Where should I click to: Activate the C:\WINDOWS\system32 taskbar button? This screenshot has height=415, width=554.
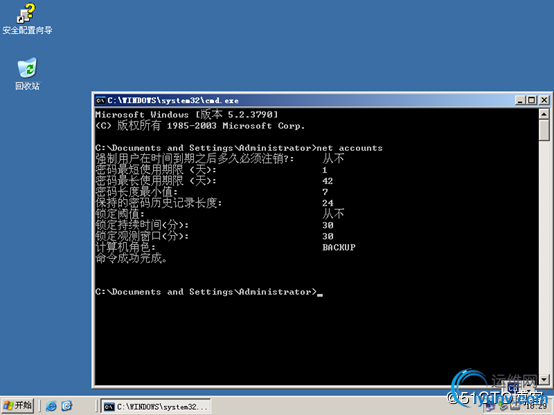pyautogui.click(x=156, y=407)
